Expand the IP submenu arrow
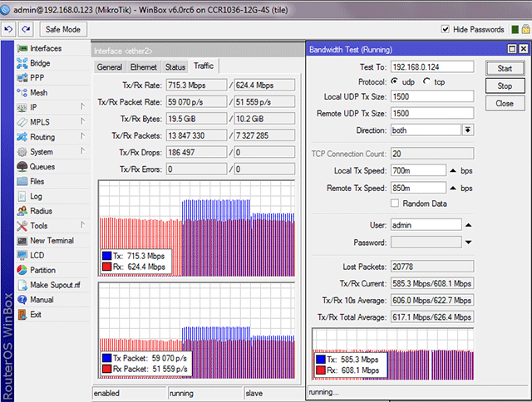 [x=82, y=106]
